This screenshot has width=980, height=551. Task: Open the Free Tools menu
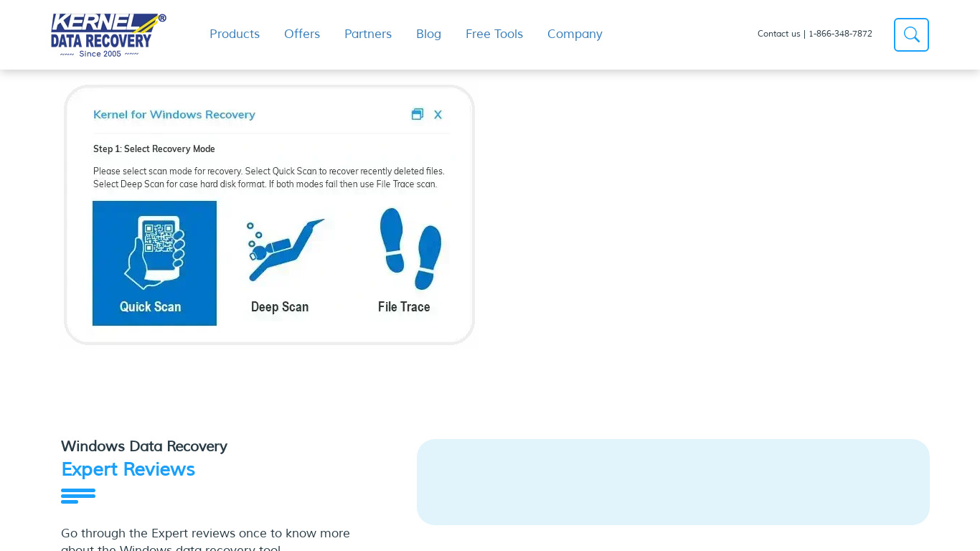click(494, 34)
